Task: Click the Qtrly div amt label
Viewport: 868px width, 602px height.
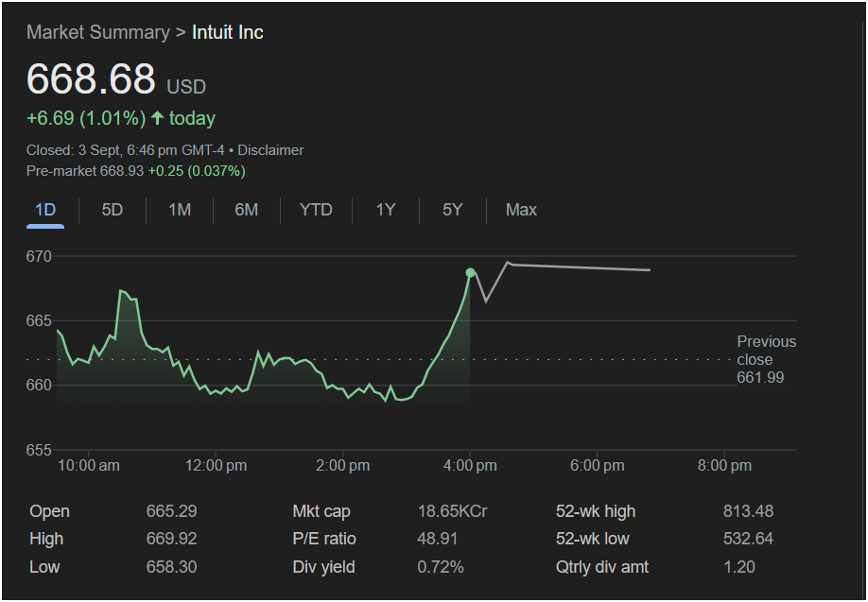Action: click(x=602, y=567)
